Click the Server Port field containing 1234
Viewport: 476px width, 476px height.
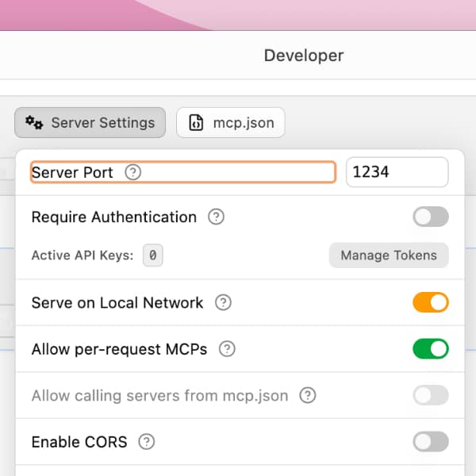397,172
